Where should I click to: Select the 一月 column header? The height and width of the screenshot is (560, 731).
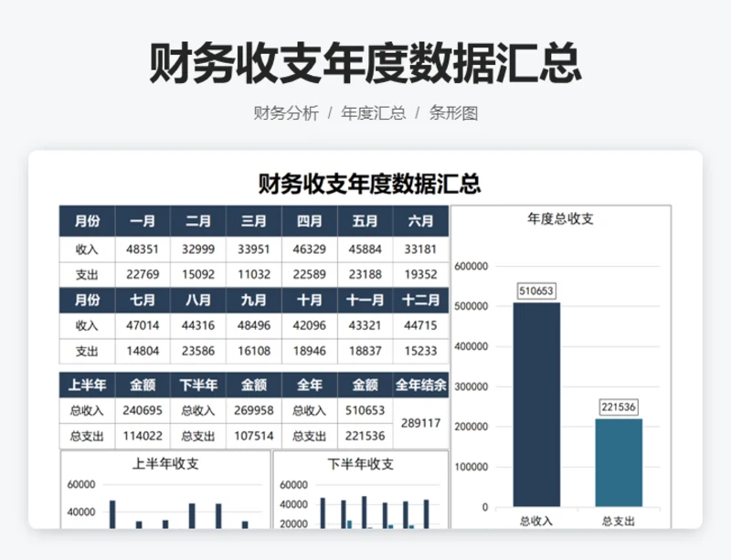pos(143,221)
